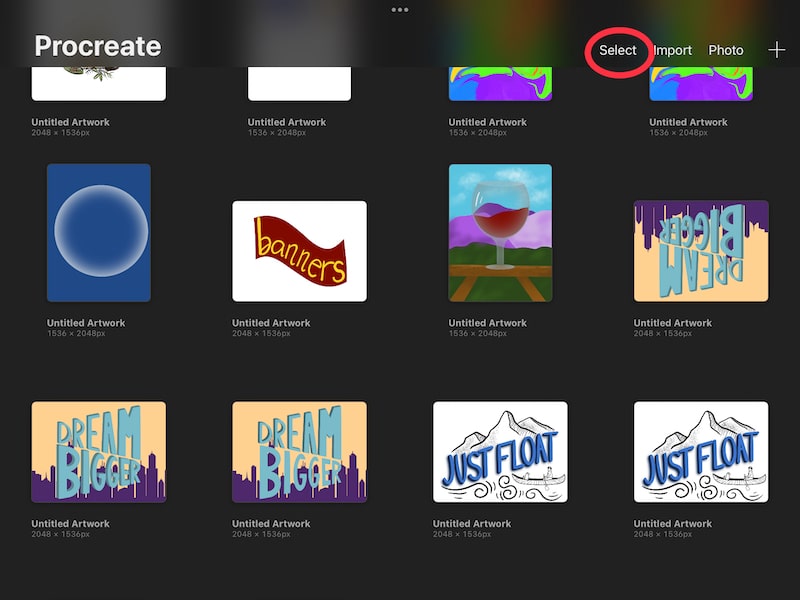
Task: Tap the Untitled Artwork title under the wine glass
Action: tap(487, 323)
